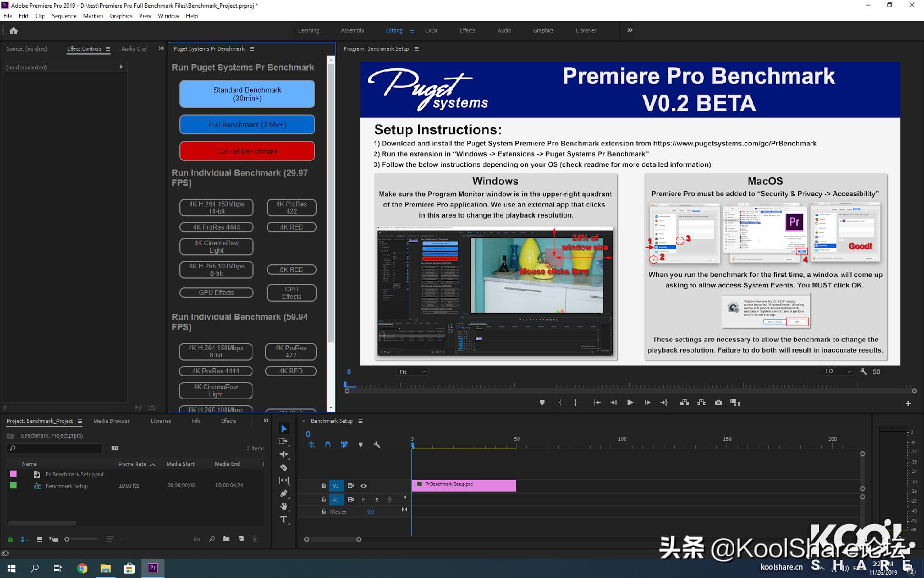Viewport: 924px width, 578px height.
Task: Switch to the Media Browser tab
Action: pyautogui.click(x=112, y=421)
